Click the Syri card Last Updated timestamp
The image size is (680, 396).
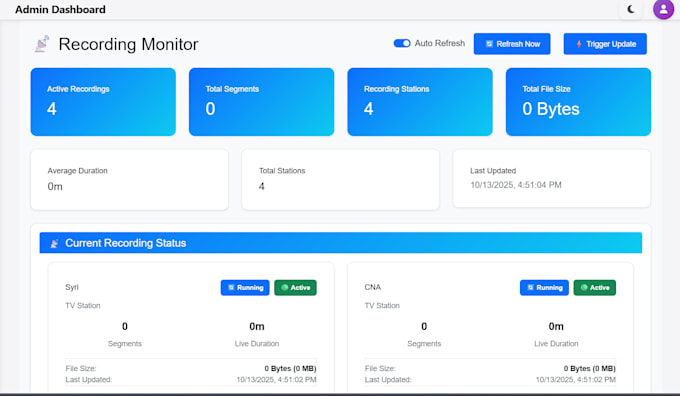click(x=276, y=380)
